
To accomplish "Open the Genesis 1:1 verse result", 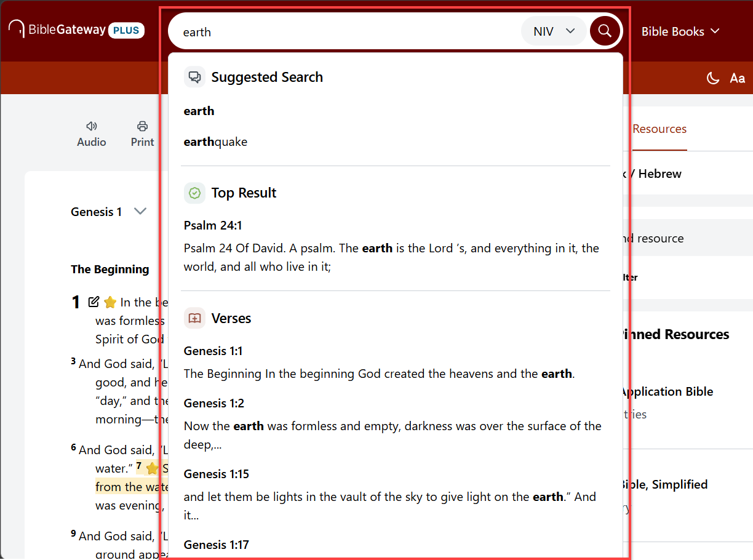I will coord(395,362).
